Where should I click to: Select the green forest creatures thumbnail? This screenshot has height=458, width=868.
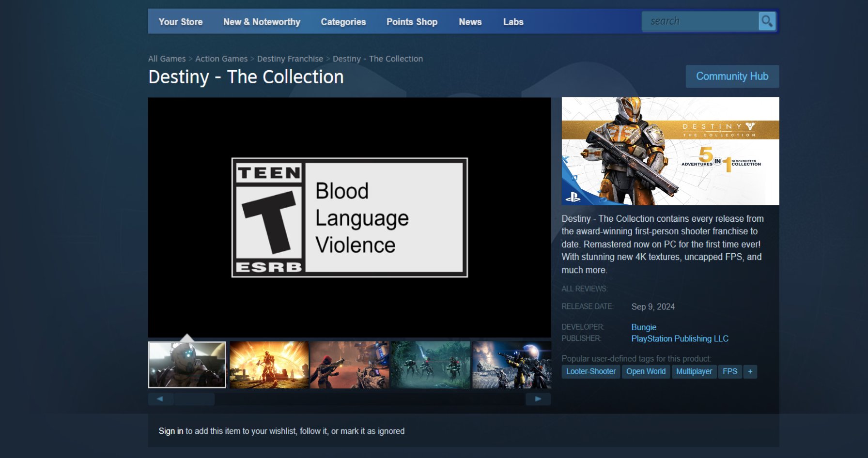[431, 365]
